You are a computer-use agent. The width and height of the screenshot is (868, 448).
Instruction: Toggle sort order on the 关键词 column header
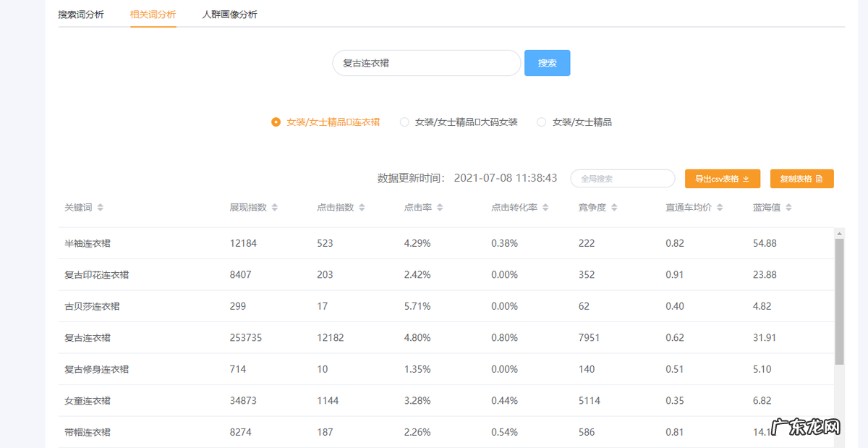point(98,206)
